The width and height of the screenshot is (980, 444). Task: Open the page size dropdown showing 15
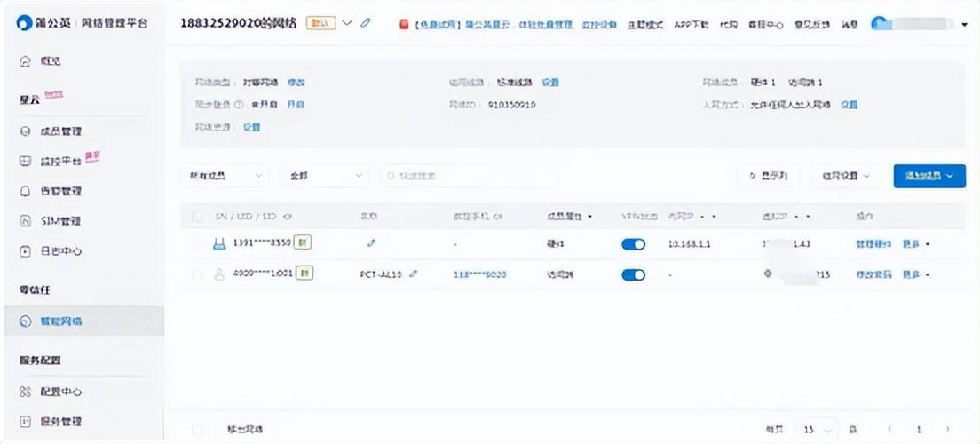point(814,429)
